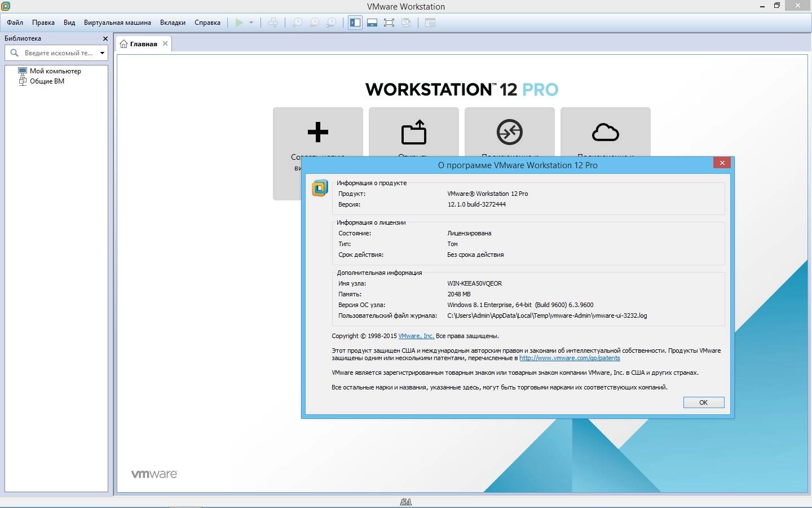Image resolution: width=812 pixels, height=508 pixels.
Task: Toggle the Show Library panel icon
Action: point(355,23)
